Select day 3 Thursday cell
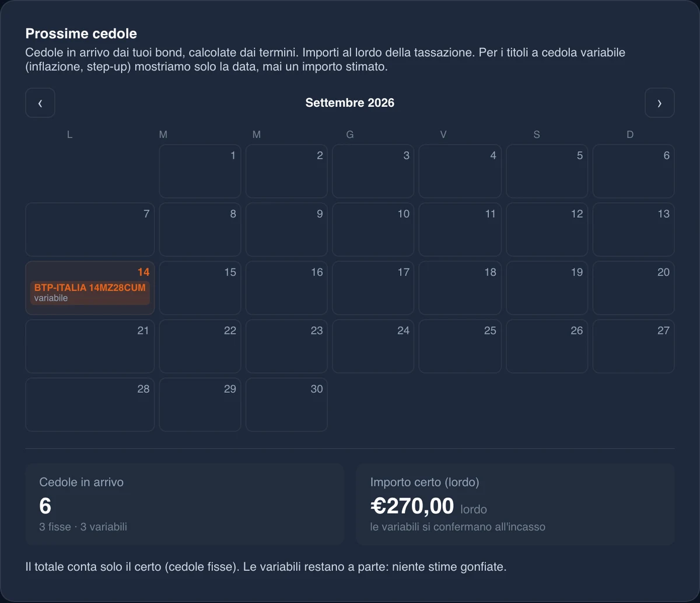The height and width of the screenshot is (603, 700). [373, 171]
